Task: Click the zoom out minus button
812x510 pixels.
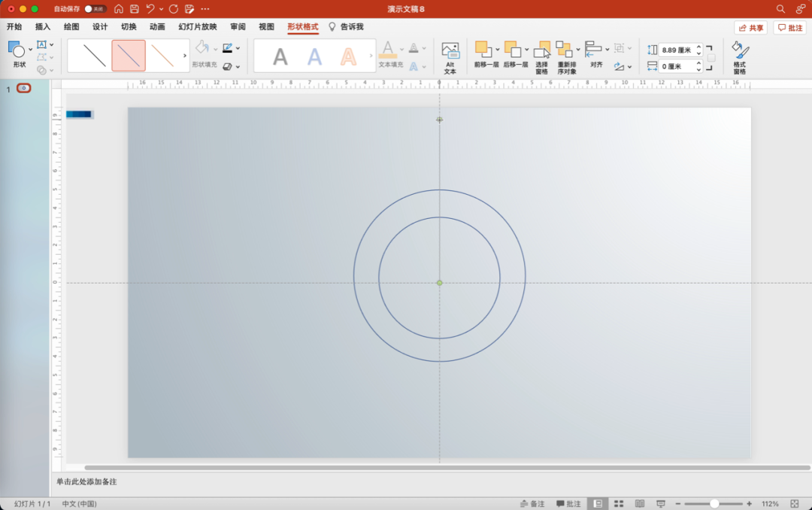Action: coord(678,504)
